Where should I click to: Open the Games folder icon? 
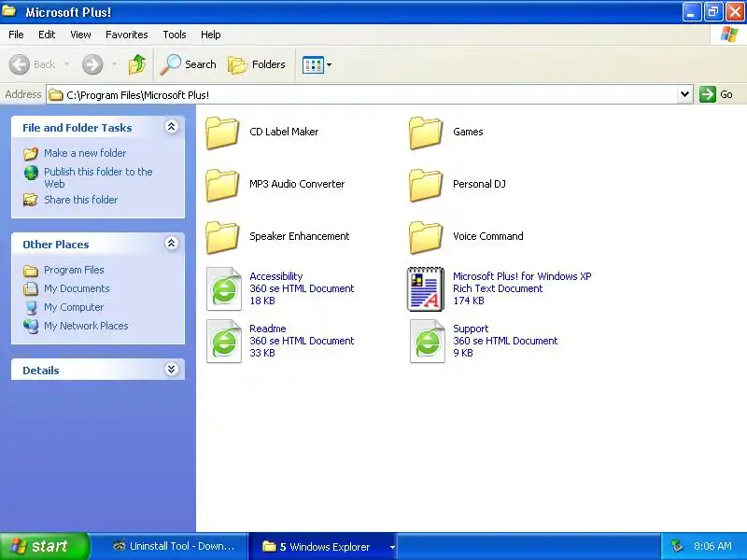coord(426,133)
